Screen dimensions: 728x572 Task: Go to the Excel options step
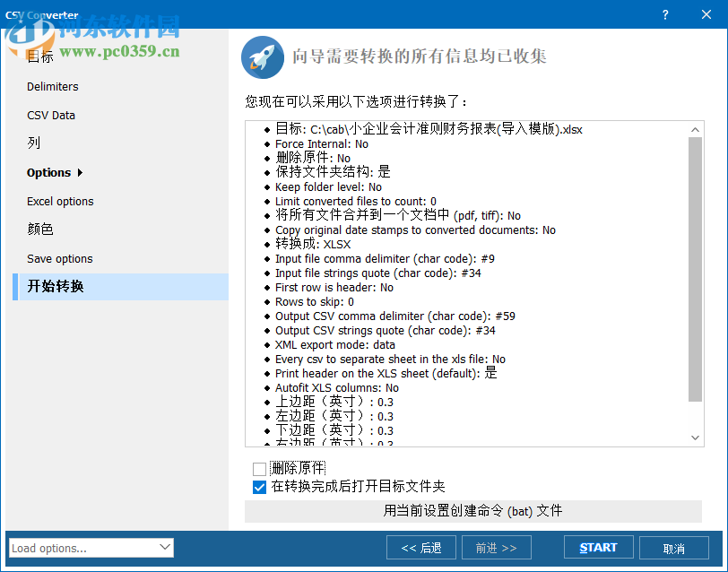59,201
